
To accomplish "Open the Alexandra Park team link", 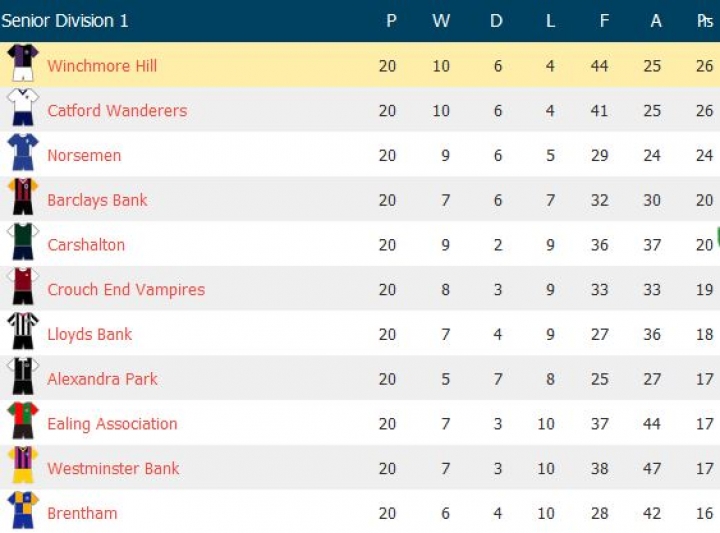I will coord(102,379).
